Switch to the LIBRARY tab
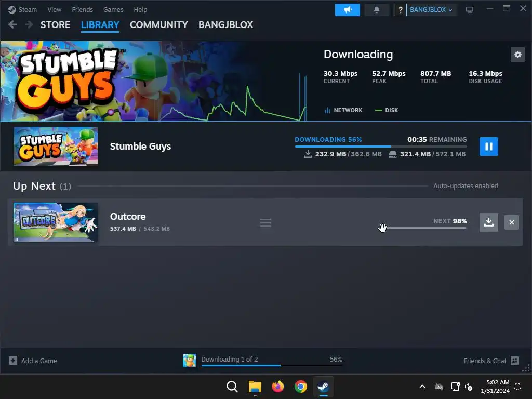 tap(100, 25)
